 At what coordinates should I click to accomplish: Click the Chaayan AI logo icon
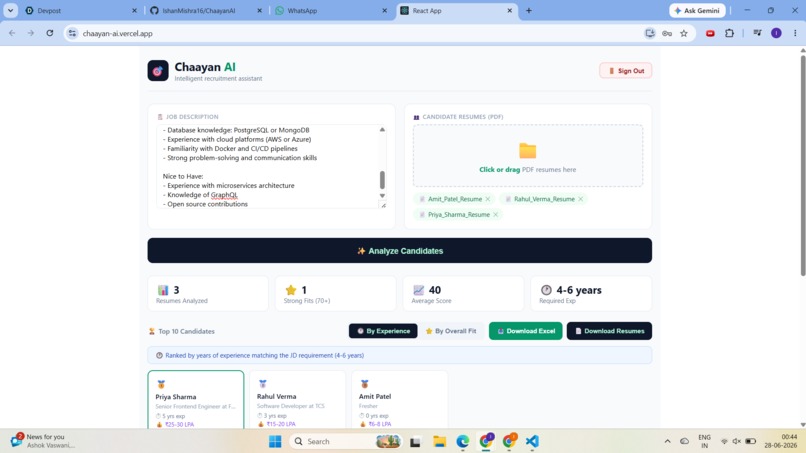tap(158, 71)
